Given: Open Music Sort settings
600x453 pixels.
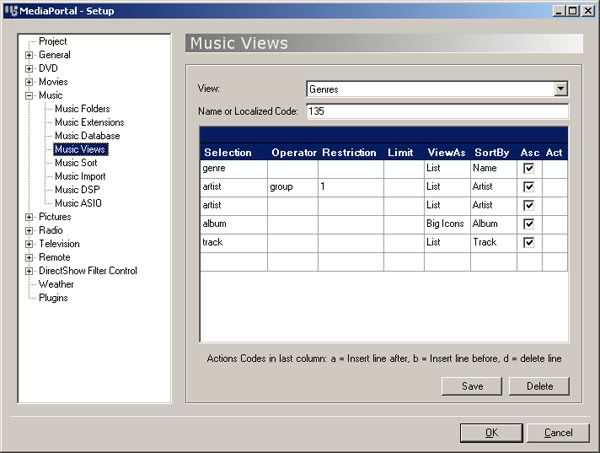Looking at the screenshot, I should pos(76,163).
